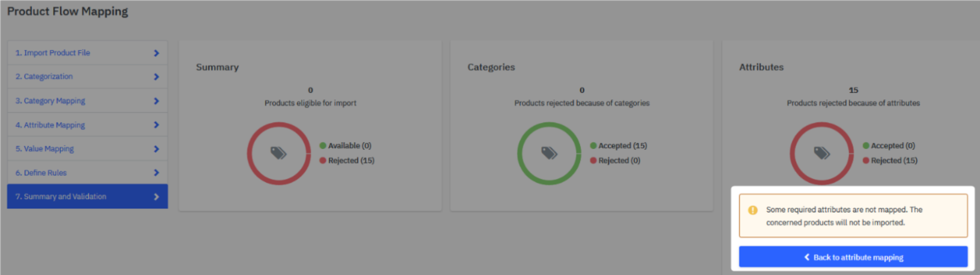Screen dimensions: 980x275
Task: Click the red Rejected (15) Summary legend dot
Action: point(323,161)
